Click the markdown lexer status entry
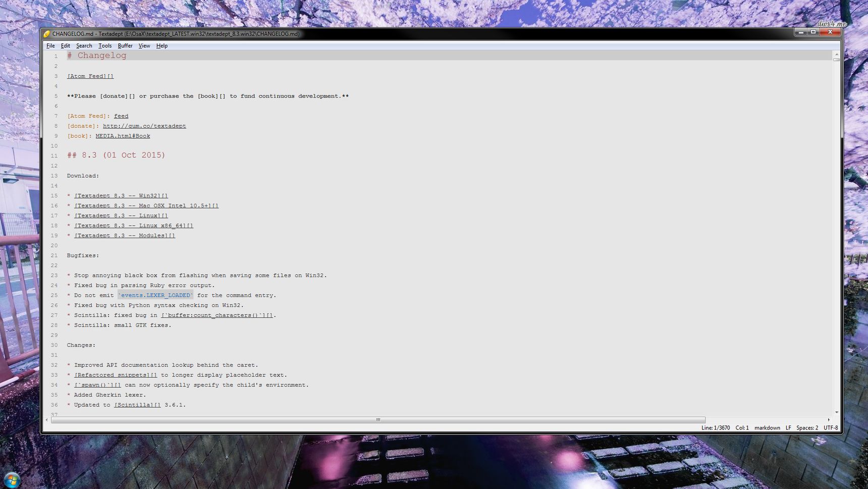This screenshot has width=868, height=489. [x=767, y=428]
